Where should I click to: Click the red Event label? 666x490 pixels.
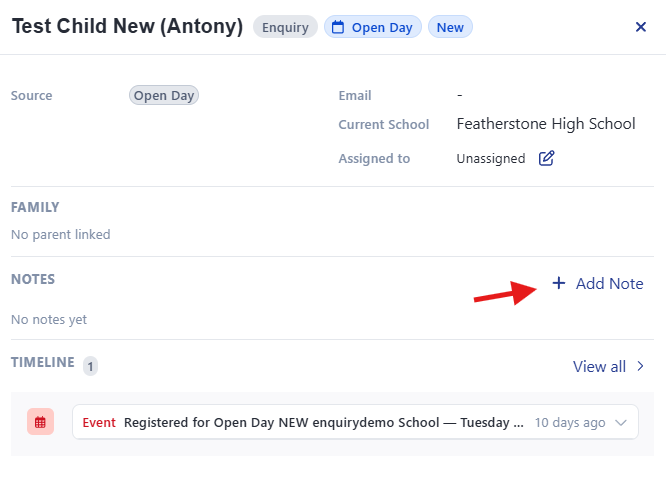tap(99, 422)
